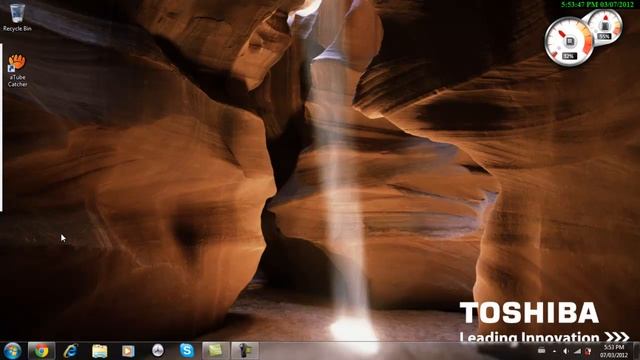Open the network signal tray icon
Viewport: 640px width, 360px height.
pyautogui.click(x=577, y=351)
